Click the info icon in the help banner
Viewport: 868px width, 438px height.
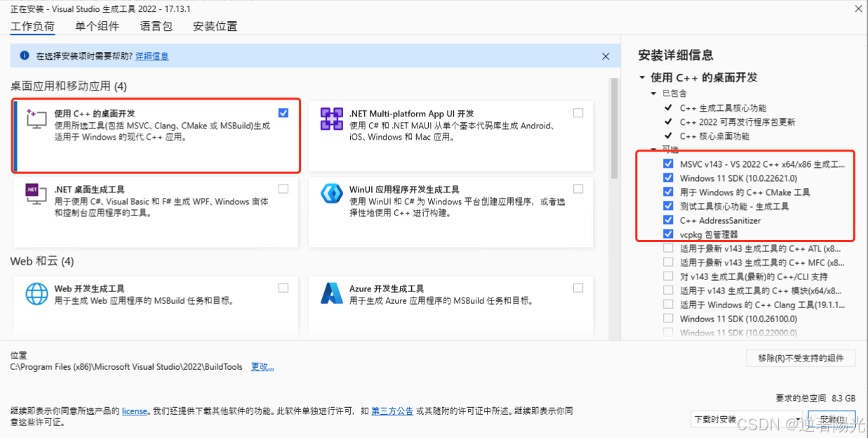(x=25, y=55)
